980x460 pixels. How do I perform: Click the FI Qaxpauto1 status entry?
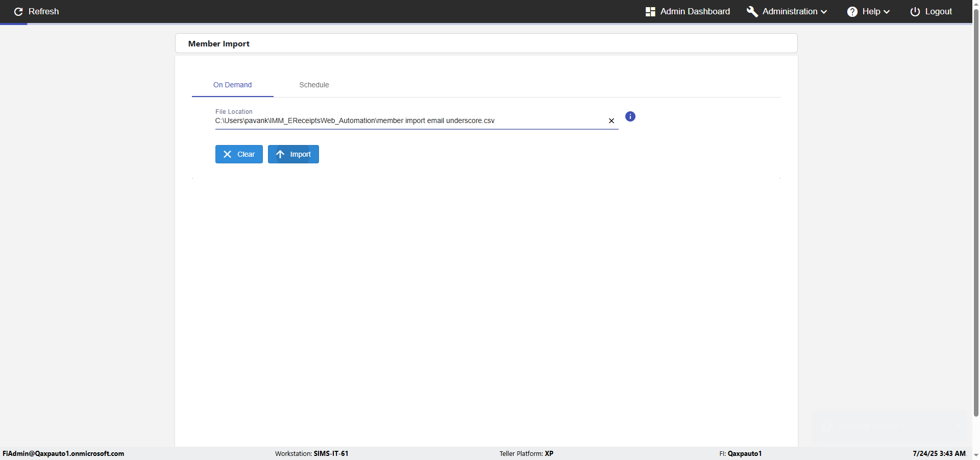click(741, 453)
